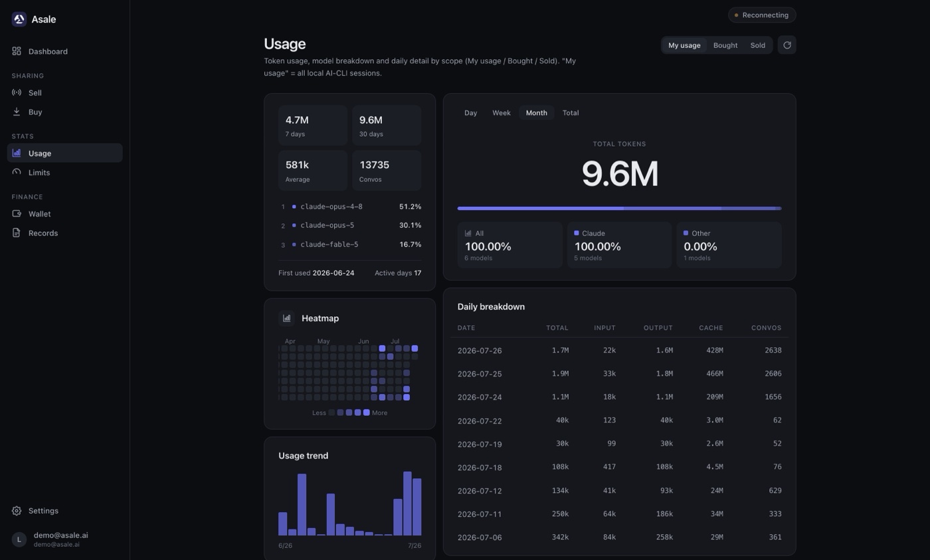Click the 2026-07-25 date cell
The image size is (930, 560).
pos(480,374)
